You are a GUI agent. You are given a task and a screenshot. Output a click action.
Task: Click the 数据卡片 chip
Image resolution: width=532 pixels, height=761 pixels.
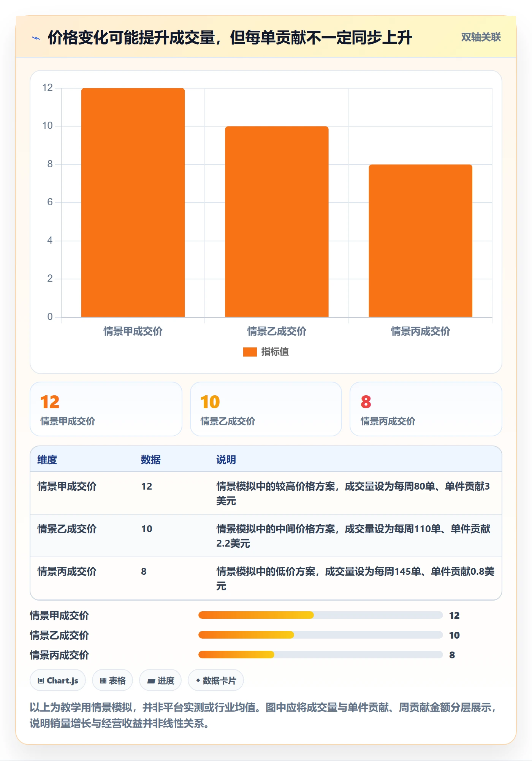(x=216, y=680)
